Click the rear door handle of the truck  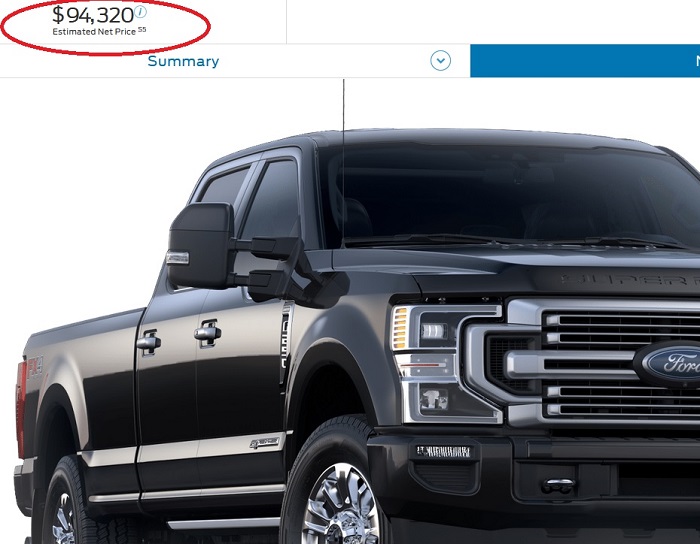(x=149, y=342)
